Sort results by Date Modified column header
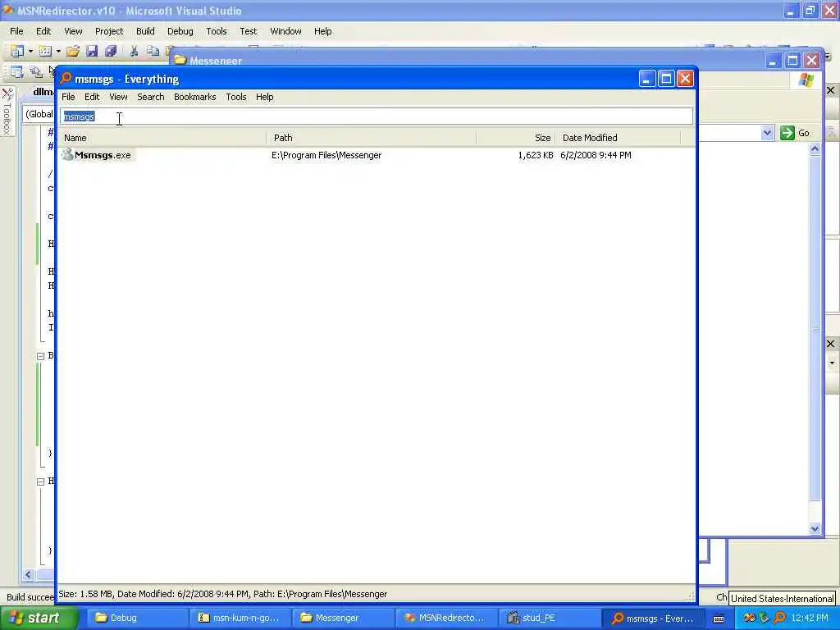The height and width of the screenshot is (630, 840). tap(618, 138)
